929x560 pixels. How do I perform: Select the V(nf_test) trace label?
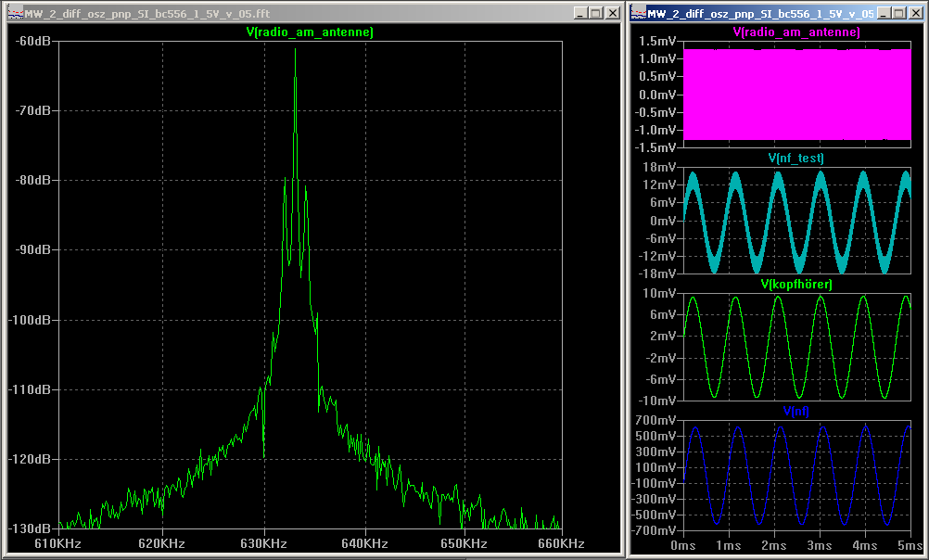[x=795, y=159]
